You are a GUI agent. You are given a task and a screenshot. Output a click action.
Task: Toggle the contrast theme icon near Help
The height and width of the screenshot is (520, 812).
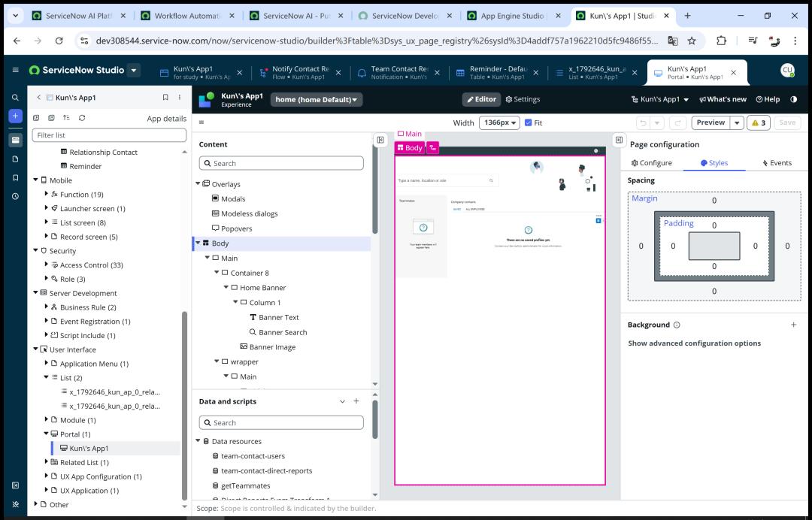coord(794,99)
